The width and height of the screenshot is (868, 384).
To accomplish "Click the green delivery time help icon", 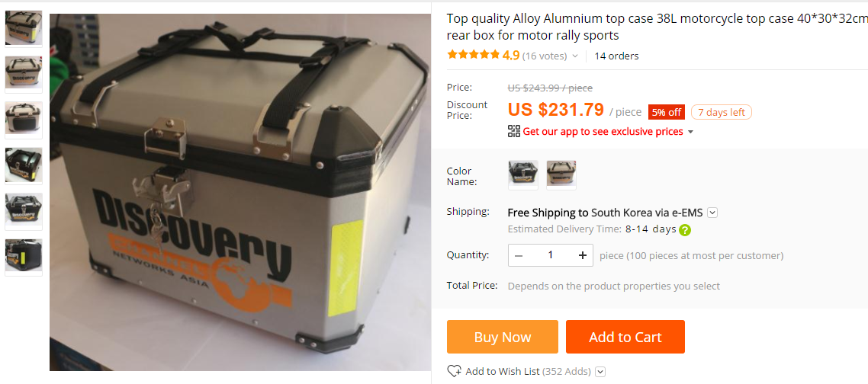I will point(685,229).
